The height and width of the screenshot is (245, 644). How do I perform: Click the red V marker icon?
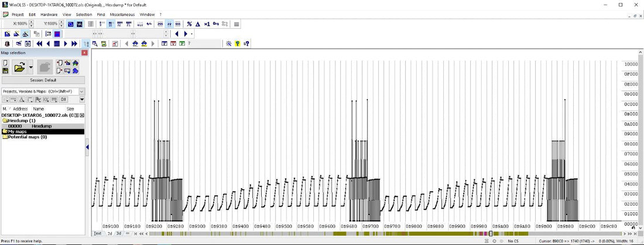173,43
